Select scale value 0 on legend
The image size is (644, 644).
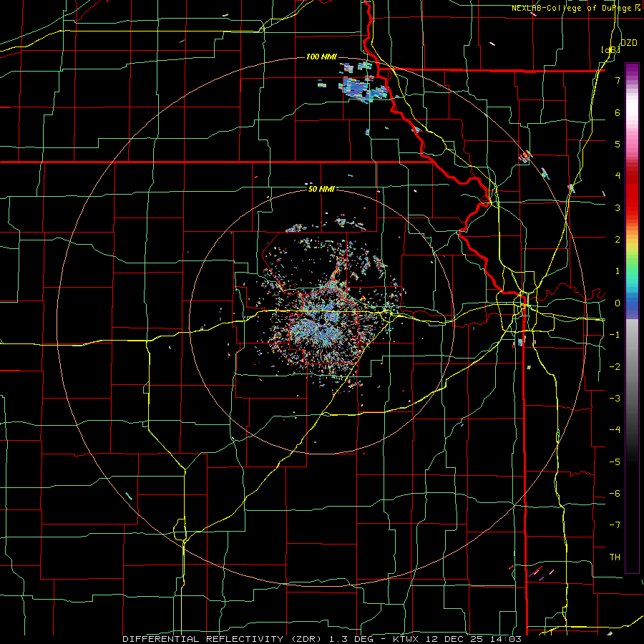click(618, 303)
